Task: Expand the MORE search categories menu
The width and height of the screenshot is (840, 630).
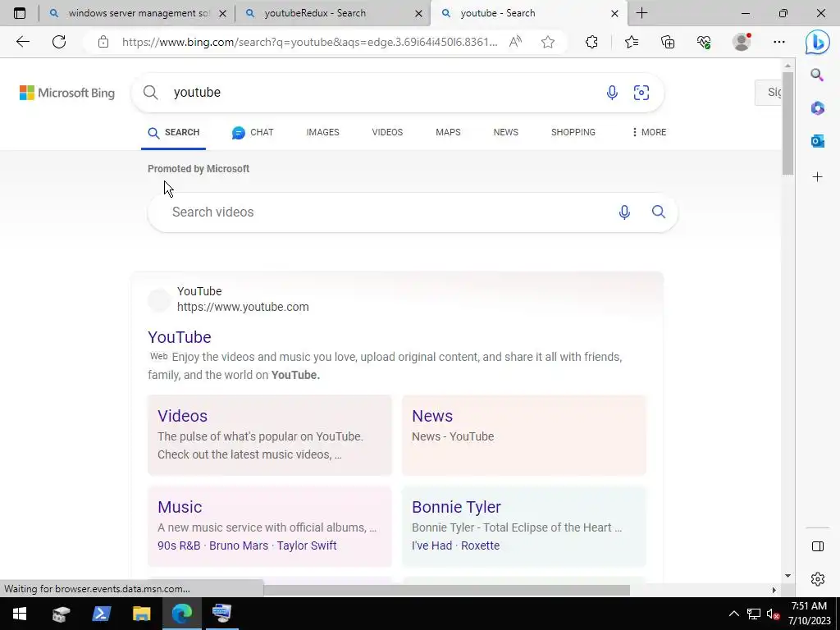Action: click(x=649, y=132)
